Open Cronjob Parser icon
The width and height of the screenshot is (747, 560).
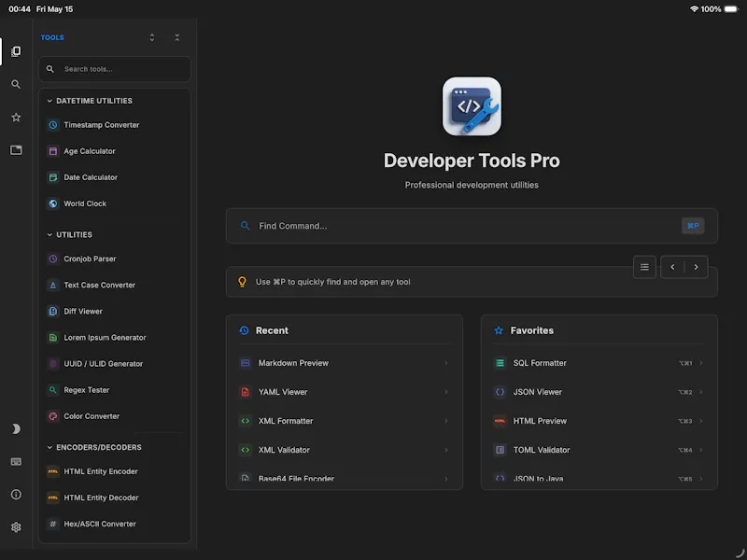coord(53,259)
